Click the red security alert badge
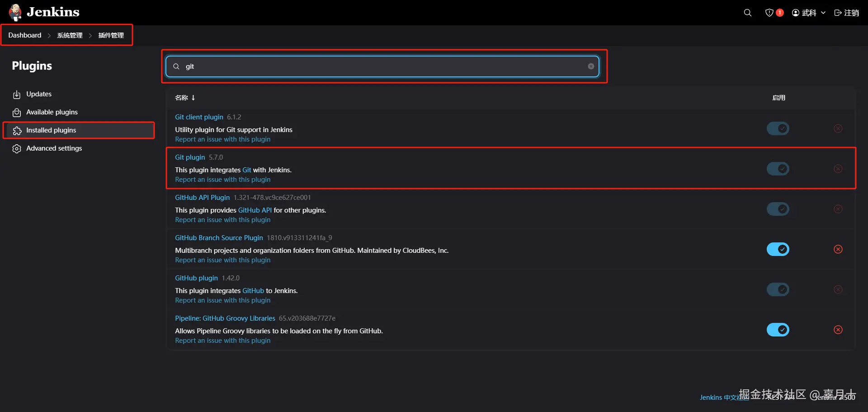 (x=780, y=13)
